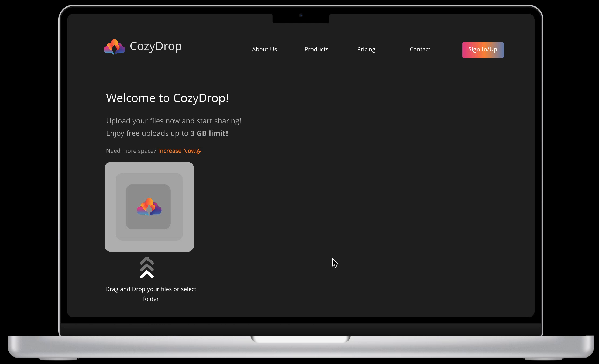Navigate to the Contact page

point(420,49)
